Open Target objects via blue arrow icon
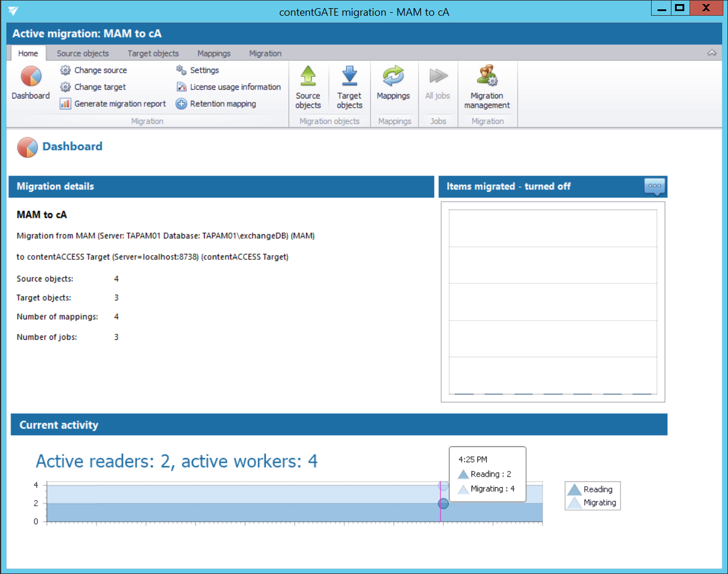 point(349,76)
